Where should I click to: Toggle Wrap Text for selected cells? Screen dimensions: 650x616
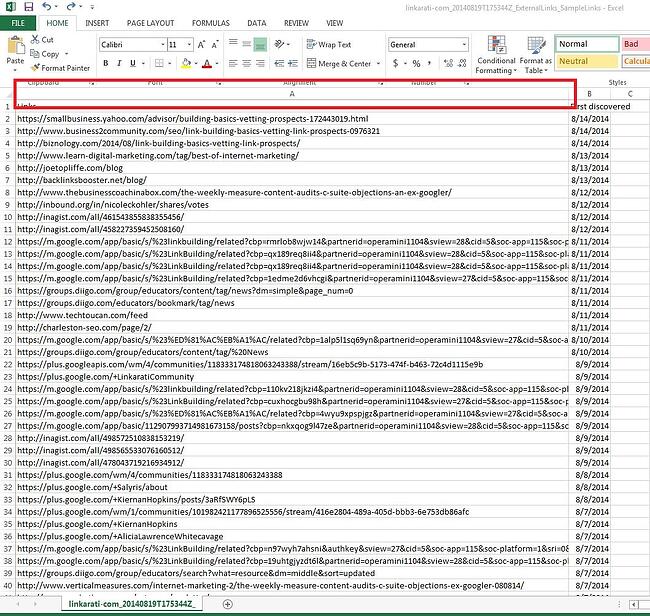[x=329, y=44]
